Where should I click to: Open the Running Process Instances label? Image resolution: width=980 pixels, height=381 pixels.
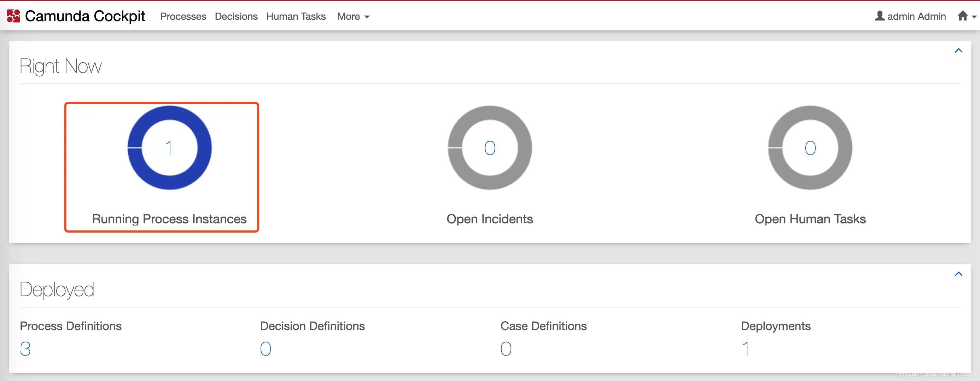(x=169, y=219)
